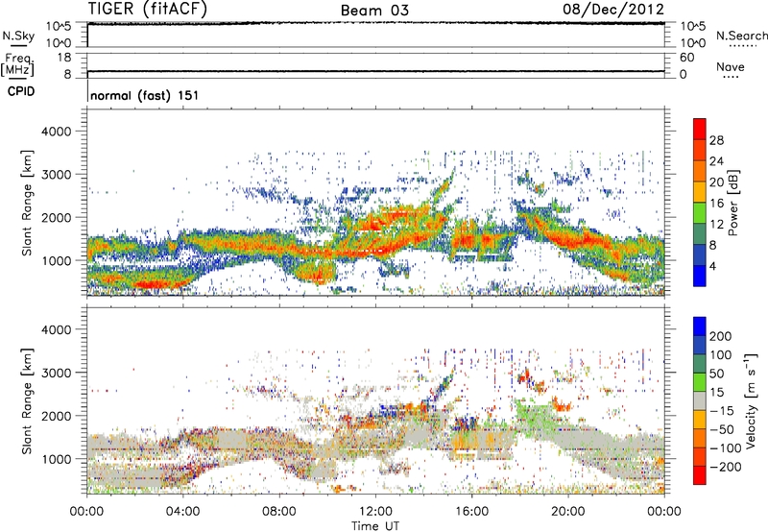The width and height of the screenshot is (768, 532).
Task: Click the N.Search legend label
Action: click(741, 36)
